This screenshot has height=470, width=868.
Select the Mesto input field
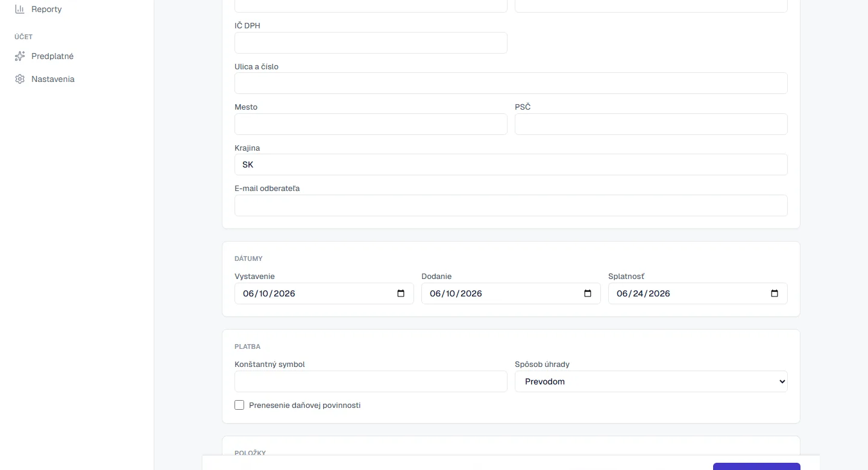(x=371, y=124)
